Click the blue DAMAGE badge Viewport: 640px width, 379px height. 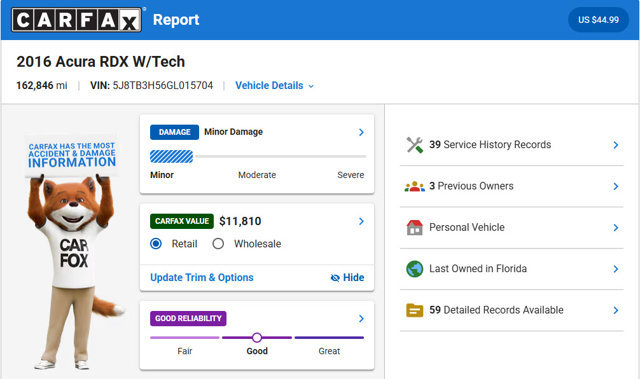click(174, 132)
